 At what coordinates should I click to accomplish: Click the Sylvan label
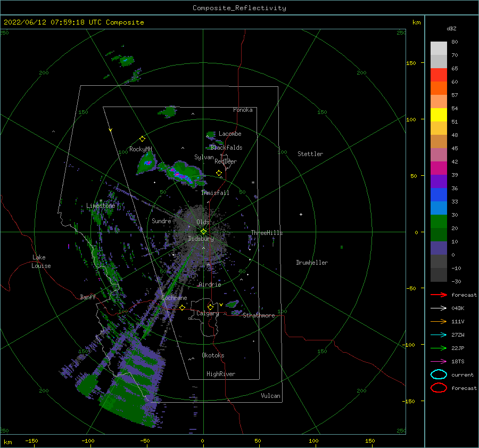point(204,157)
